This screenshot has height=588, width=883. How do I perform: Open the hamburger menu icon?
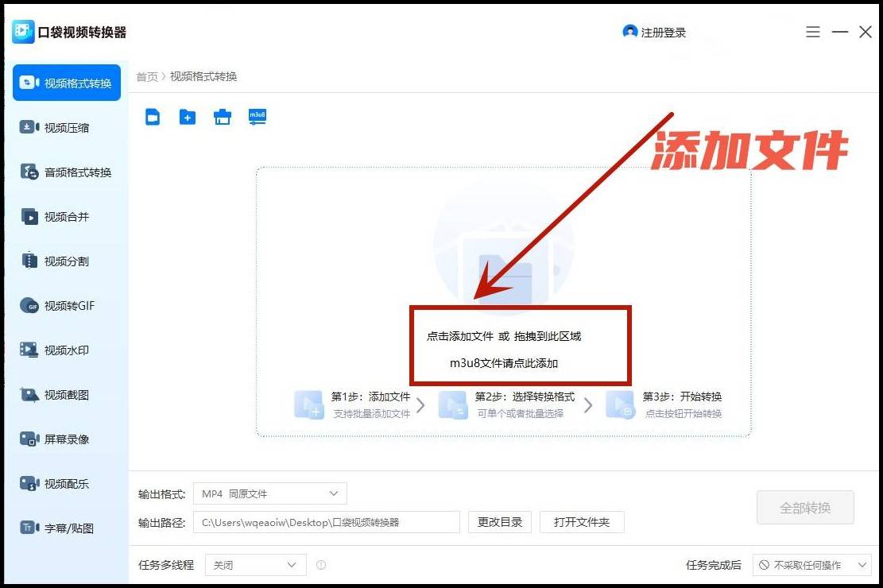point(812,32)
